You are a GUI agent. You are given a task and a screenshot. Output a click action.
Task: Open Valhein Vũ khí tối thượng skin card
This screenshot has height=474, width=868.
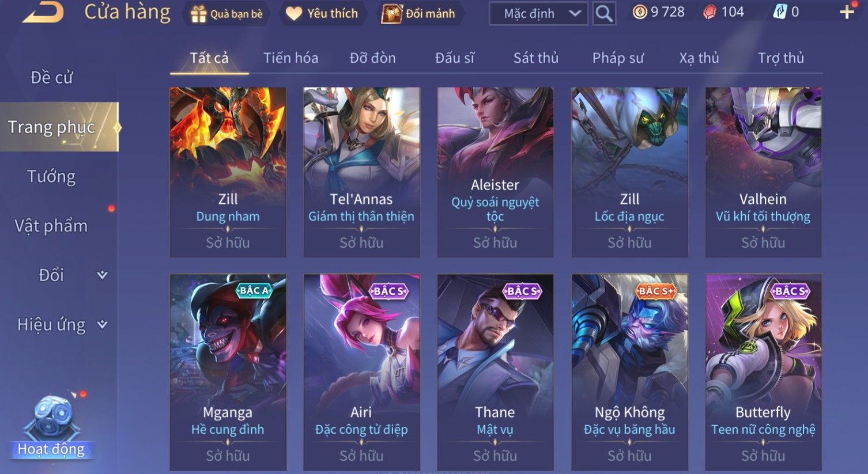[763, 172]
